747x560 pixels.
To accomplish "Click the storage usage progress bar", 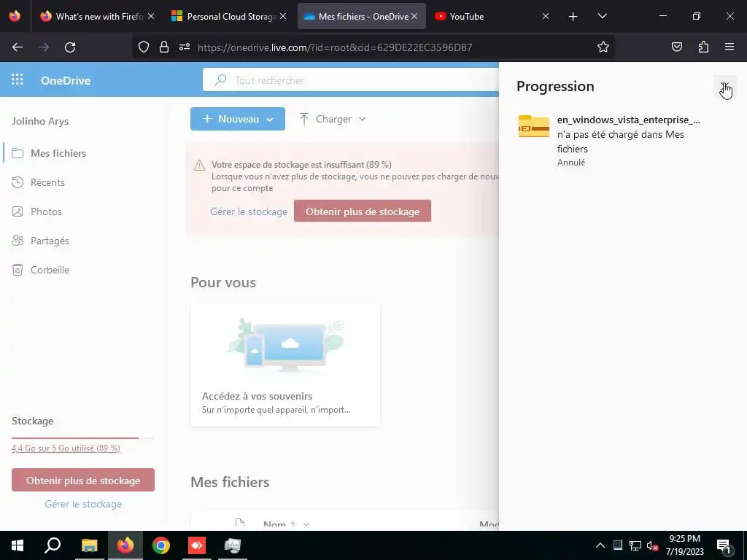I will [83, 437].
